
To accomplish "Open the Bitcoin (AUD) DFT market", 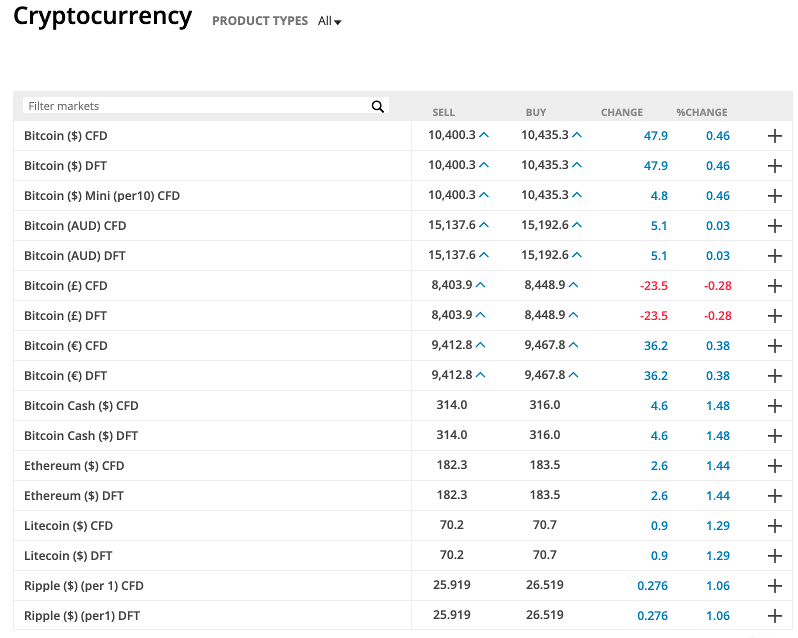I will [x=74, y=256].
